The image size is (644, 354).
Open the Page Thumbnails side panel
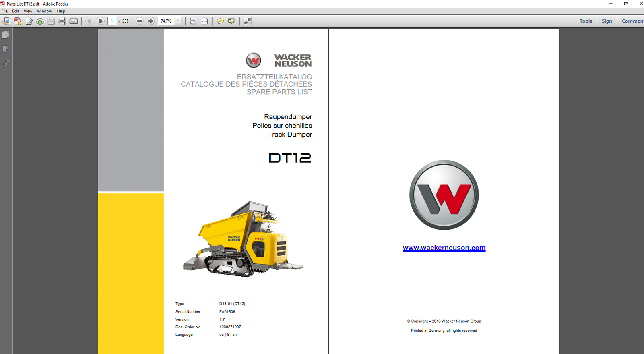pos(6,35)
